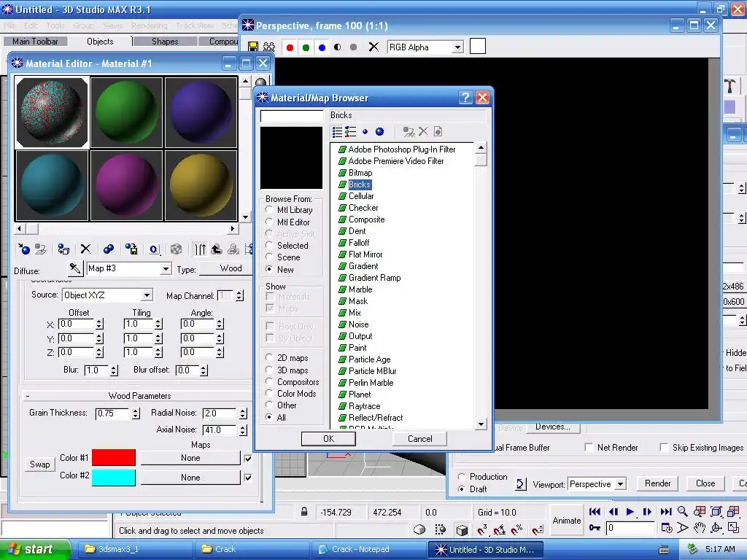Click Blur value spinner arrows
The image size is (747, 560).
coord(114,370)
